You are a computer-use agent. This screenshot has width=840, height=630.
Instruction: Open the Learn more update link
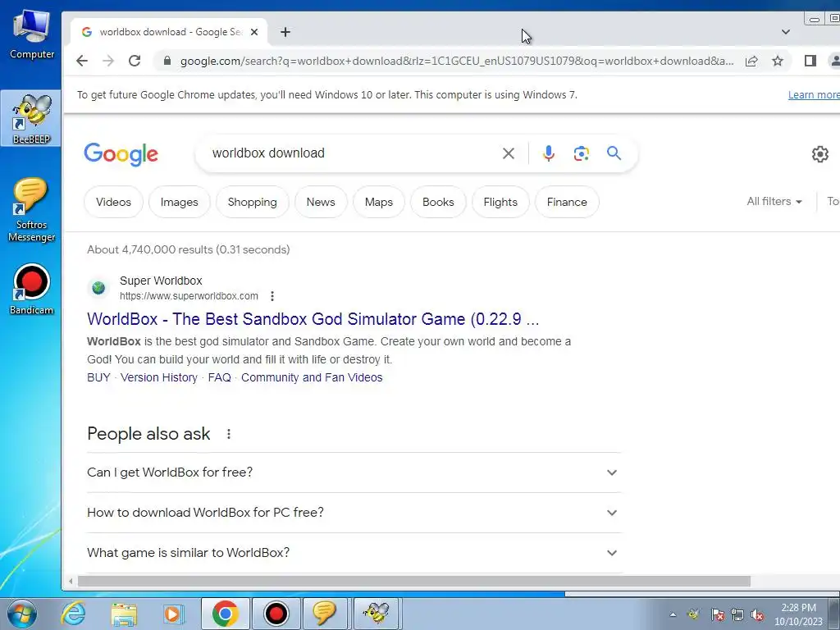(814, 95)
